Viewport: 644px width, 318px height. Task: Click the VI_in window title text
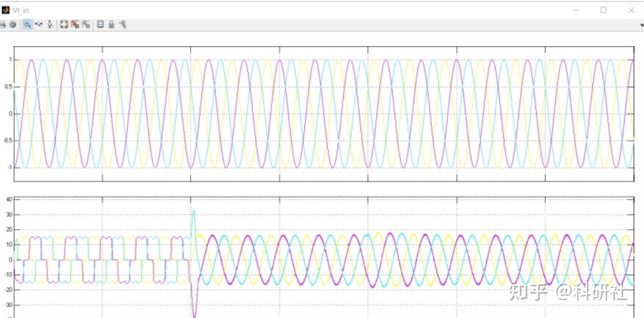coord(21,9)
